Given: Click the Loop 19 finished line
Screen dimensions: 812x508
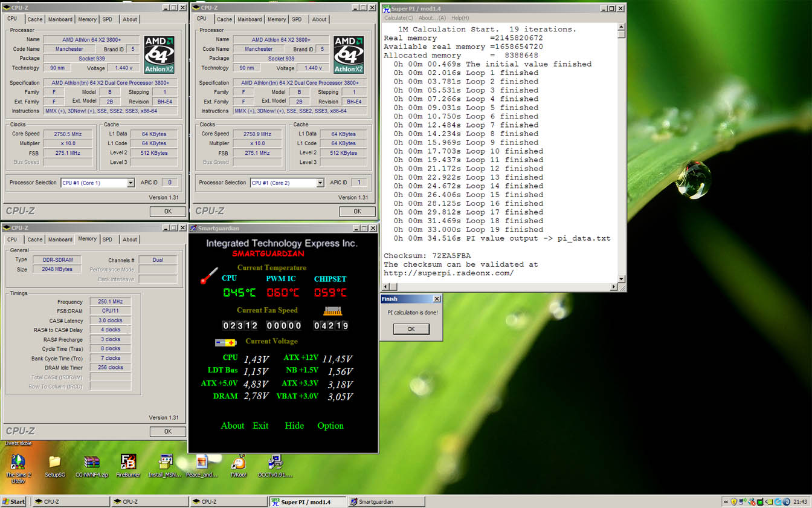Looking at the screenshot, I should 468,230.
